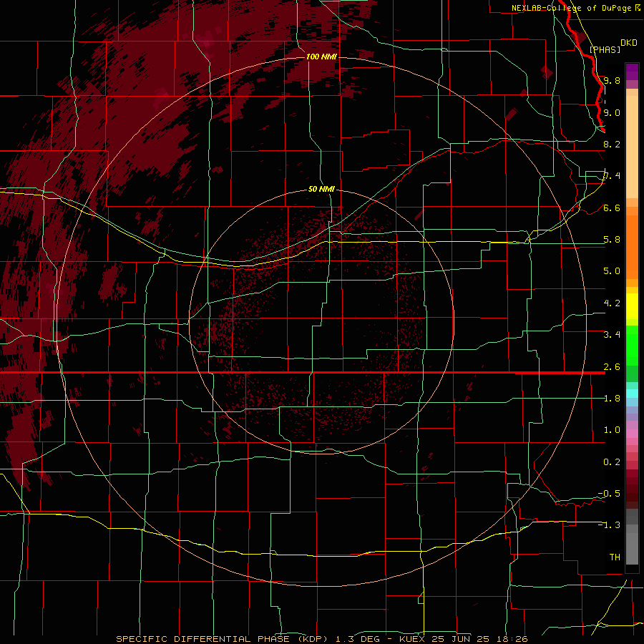Click the 9.8 value on the scale
The height and width of the screenshot is (644, 644).
612,80
